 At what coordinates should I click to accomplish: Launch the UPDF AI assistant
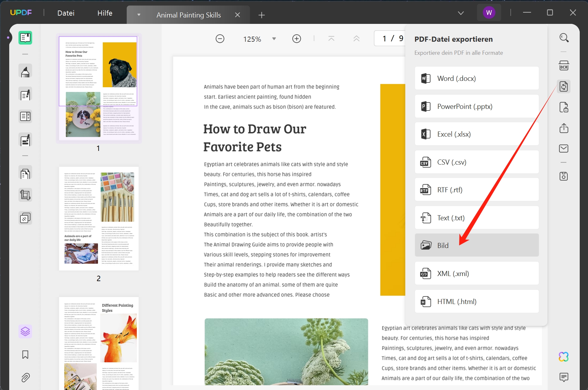(x=563, y=357)
